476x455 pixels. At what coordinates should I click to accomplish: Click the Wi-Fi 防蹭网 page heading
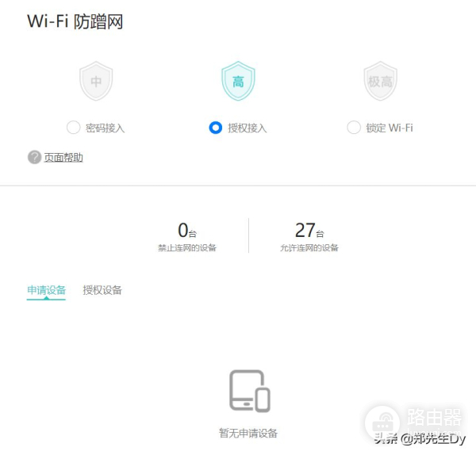point(75,22)
